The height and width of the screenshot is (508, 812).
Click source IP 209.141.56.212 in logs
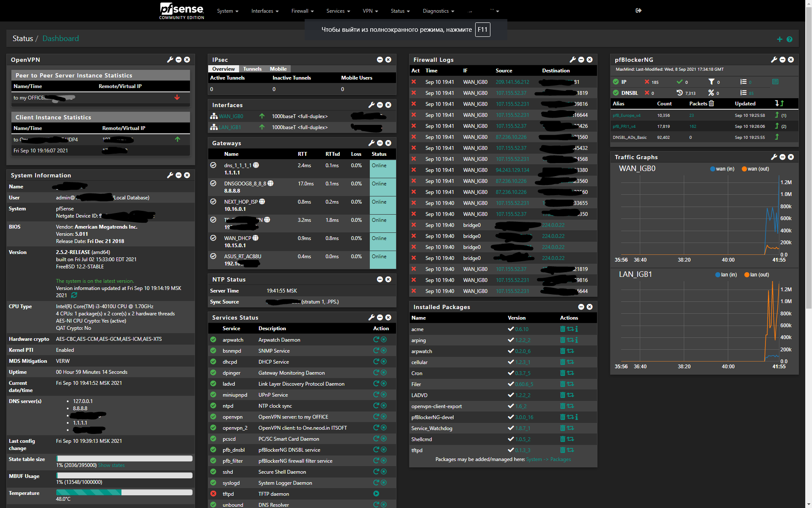[x=512, y=82]
